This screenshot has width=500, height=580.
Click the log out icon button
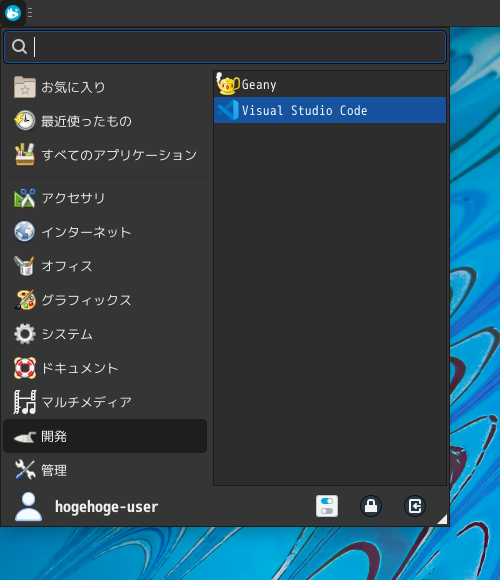tap(415, 506)
